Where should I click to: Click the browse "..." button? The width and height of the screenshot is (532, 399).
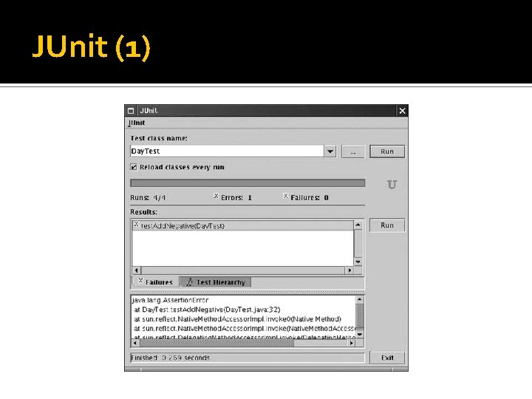tap(353, 151)
